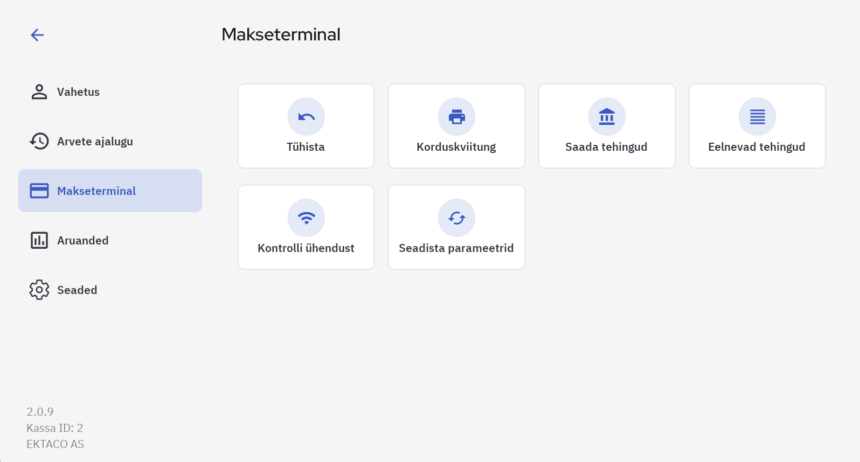
Task: Click the Kontrolli ühendust wifi icon
Action: click(306, 218)
